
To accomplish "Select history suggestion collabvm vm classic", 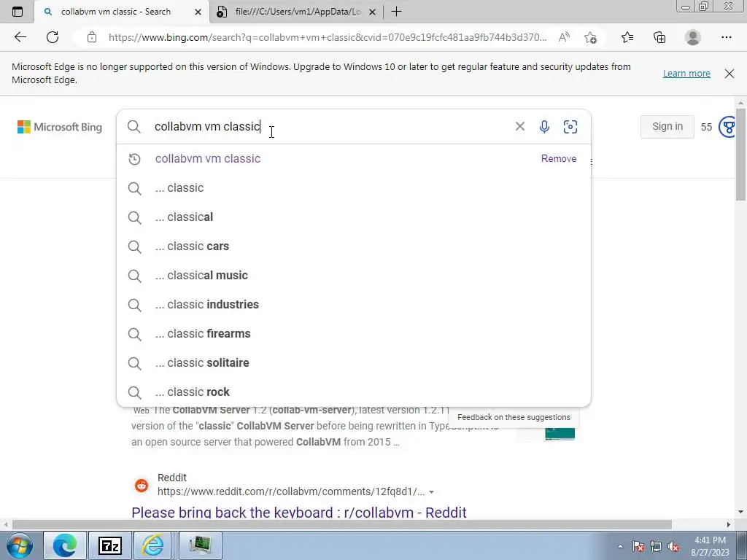I will 208,158.
